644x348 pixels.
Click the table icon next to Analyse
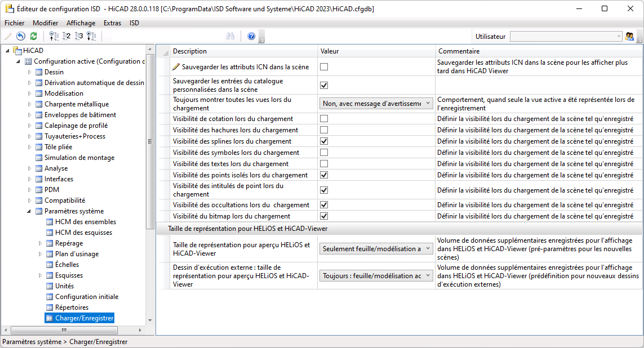coord(39,168)
